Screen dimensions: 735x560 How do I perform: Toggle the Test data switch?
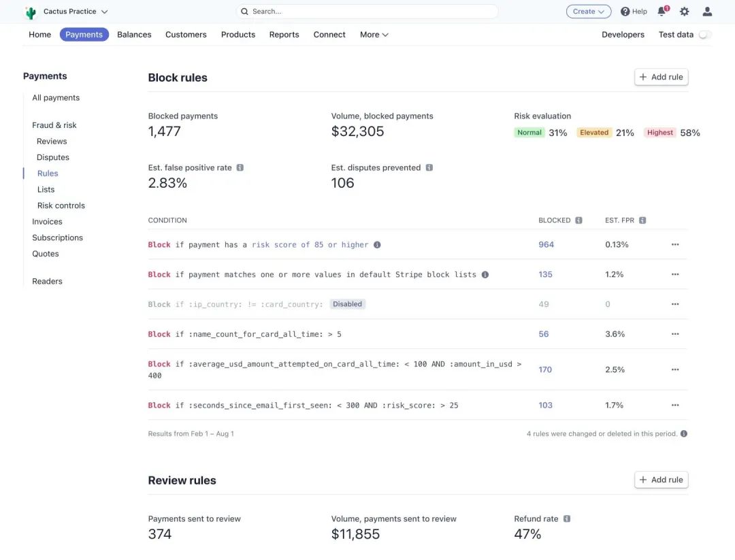(x=705, y=34)
